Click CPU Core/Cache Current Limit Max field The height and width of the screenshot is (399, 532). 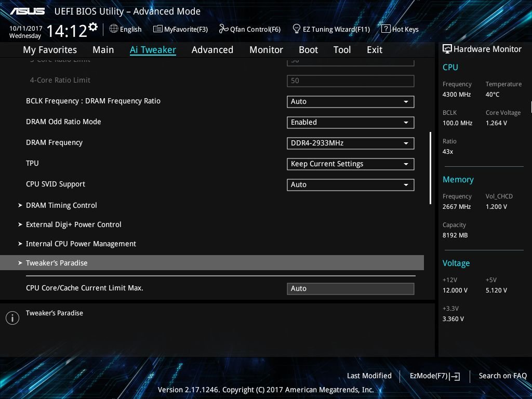coord(351,288)
